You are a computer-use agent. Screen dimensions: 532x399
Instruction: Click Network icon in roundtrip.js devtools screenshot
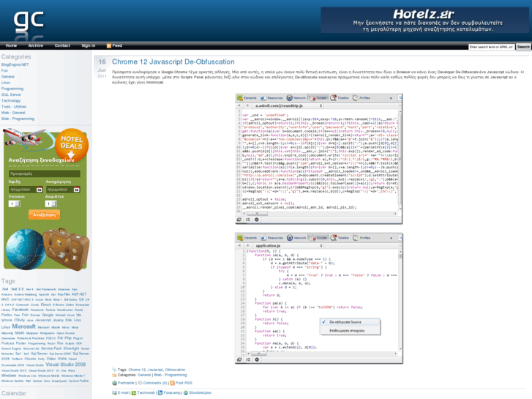[x=289, y=98]
